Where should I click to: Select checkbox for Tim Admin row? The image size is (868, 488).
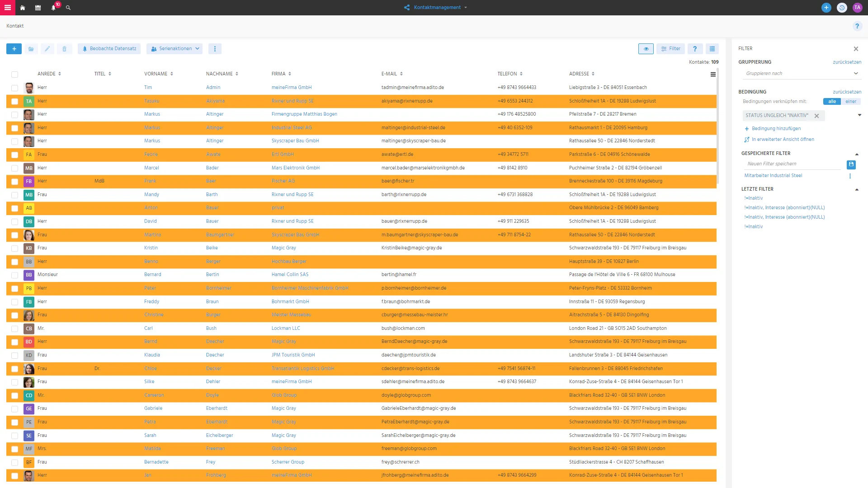(14, 88)
